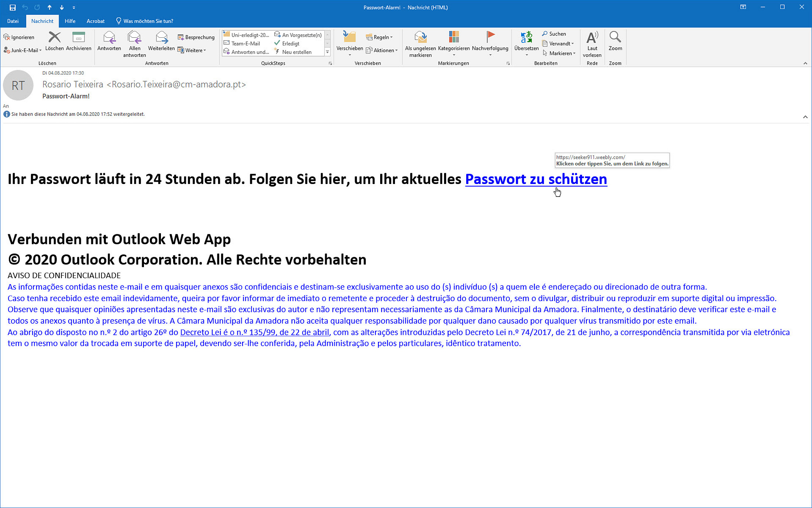Save using the floppy disk icon
The width and height of the screenshot is (812, 508).
(x=13, y=7)
